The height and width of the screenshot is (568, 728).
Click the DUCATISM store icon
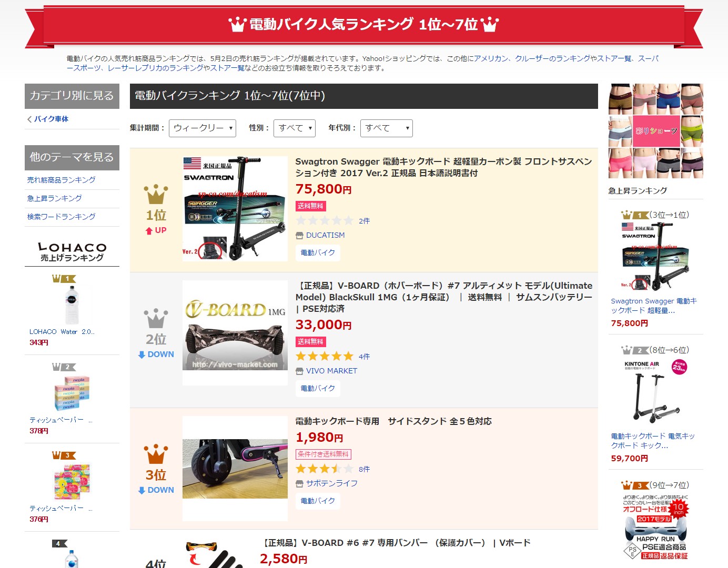coord(299,236)
